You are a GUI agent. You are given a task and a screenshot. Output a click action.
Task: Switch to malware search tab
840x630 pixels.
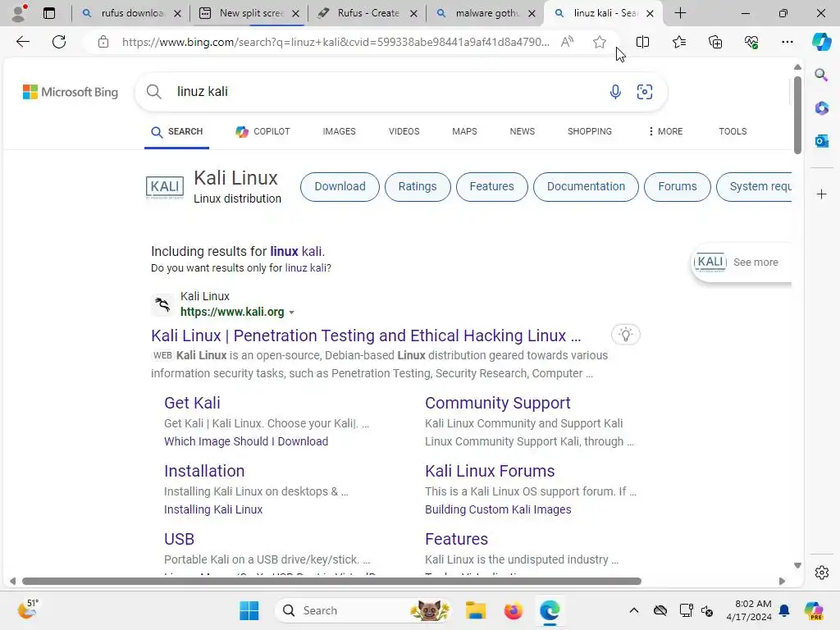pyautogui.click(x=485, y=13)
